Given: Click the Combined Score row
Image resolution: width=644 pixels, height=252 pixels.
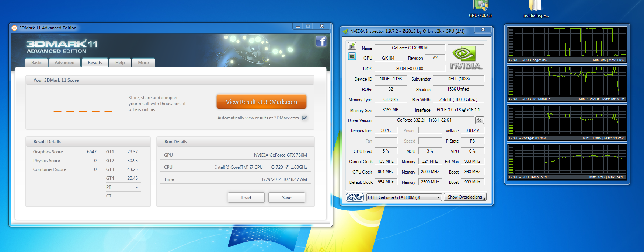Looking at the screenshot, I should click(65, 169).
